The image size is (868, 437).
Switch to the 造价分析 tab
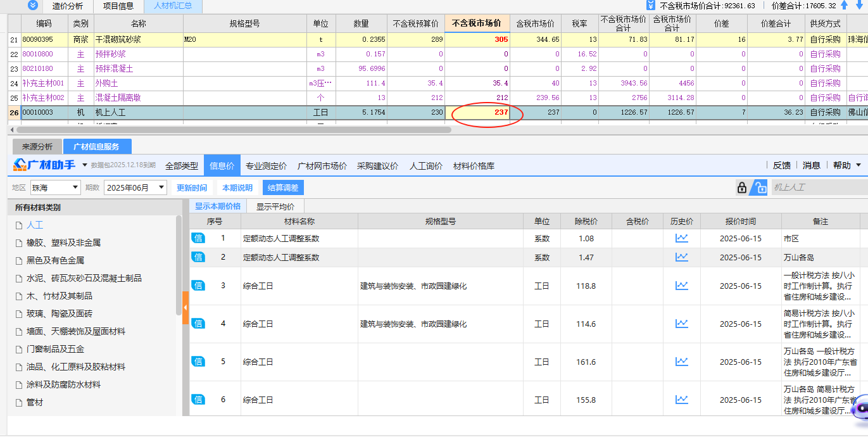(68, 6)
